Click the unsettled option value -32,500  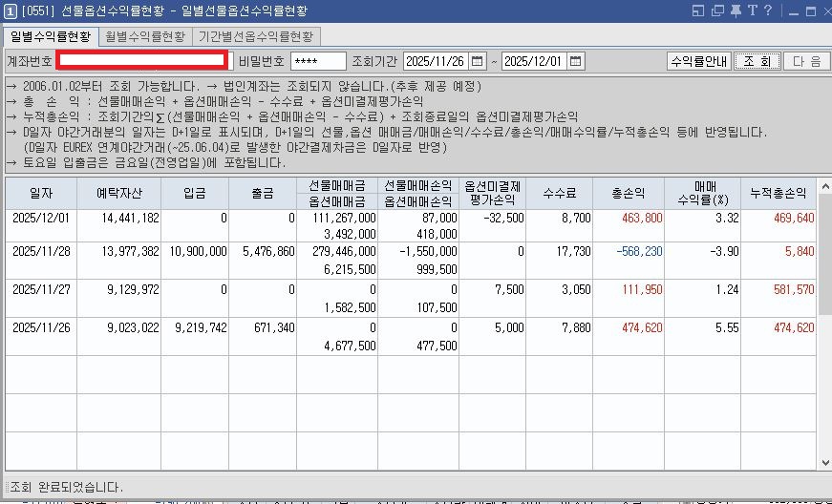(503, 218)
